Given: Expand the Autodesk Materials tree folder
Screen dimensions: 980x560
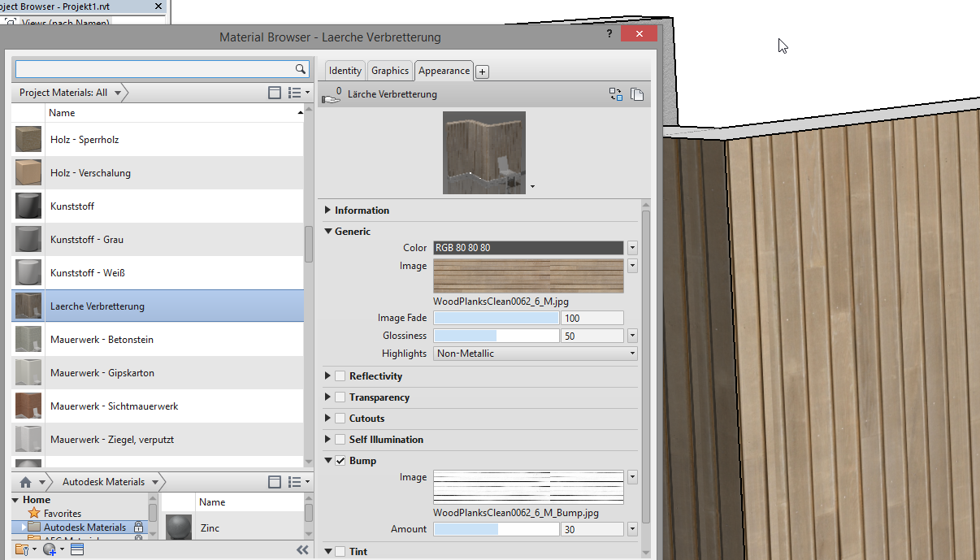Looking at the screenshot, I should (25, 527).
